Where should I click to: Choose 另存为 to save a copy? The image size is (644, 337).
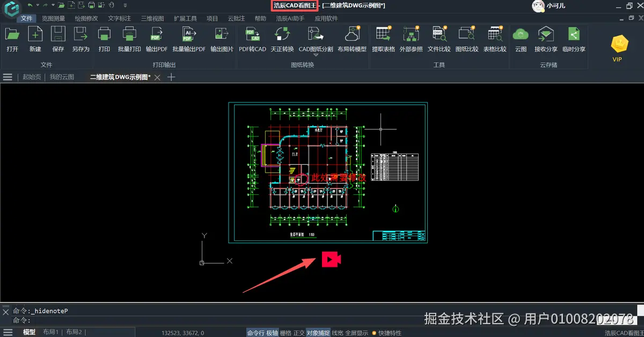80,39
